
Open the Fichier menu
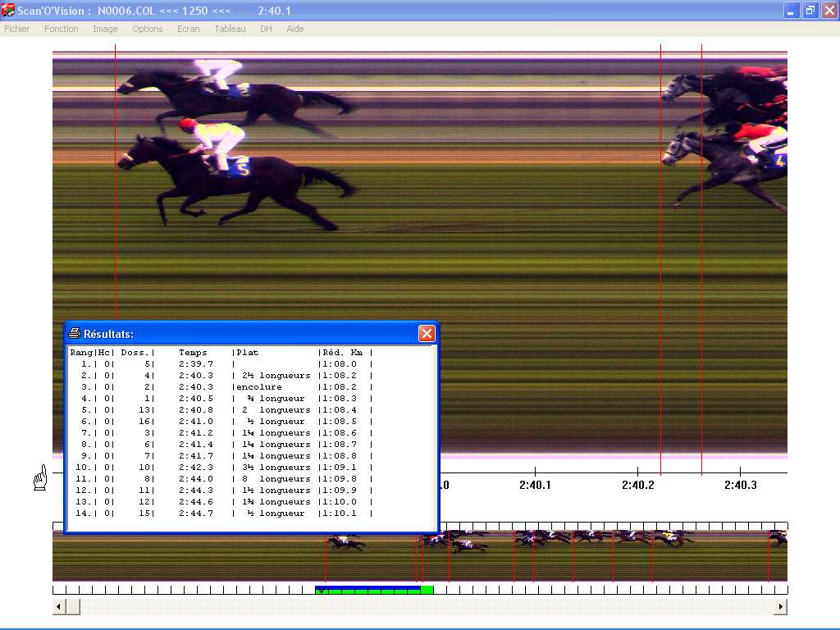tap(16, 29)
